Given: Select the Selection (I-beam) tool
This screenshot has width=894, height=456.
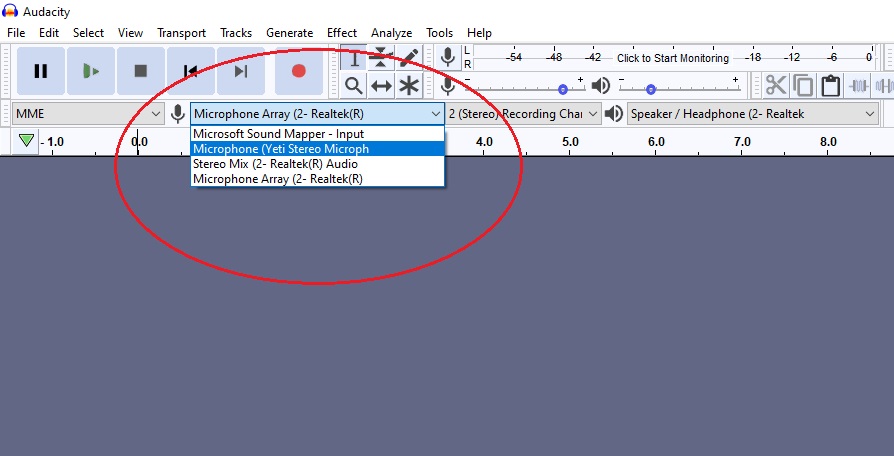Looking at the screenshot, I should (353, 58).
